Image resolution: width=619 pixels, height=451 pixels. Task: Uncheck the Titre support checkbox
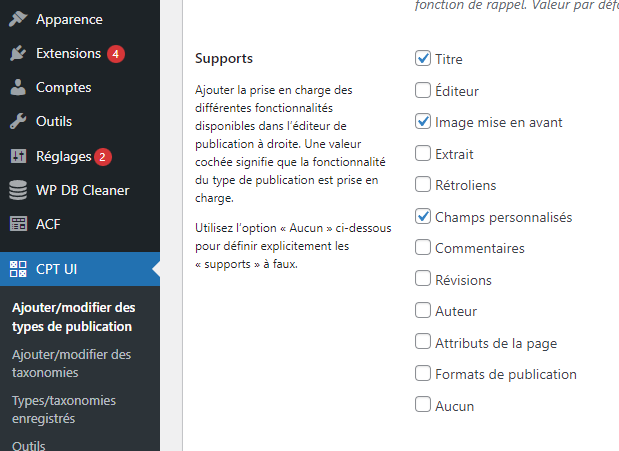[422, 59]
